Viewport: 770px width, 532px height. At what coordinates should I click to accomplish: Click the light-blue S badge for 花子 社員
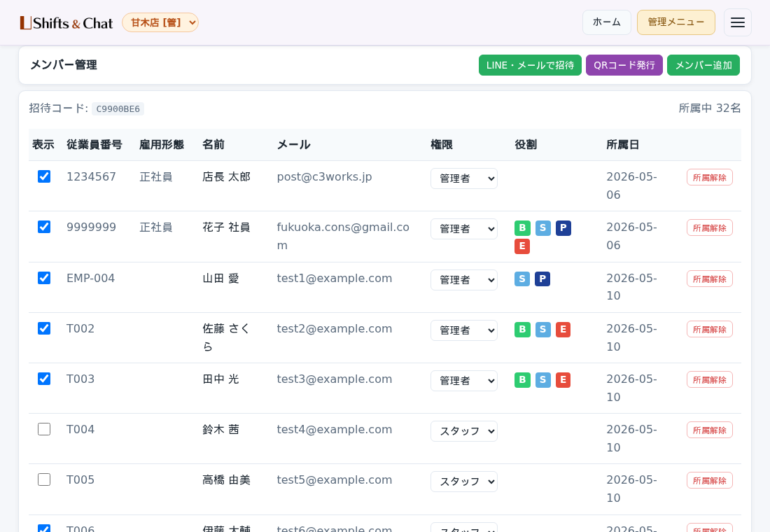click(542, 228)
